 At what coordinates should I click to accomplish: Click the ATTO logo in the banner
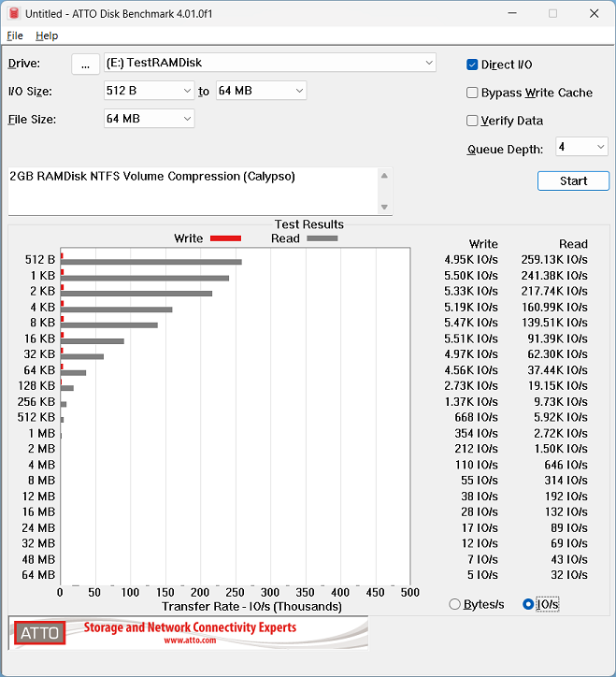pyautogui.click(x=39, y=633)
